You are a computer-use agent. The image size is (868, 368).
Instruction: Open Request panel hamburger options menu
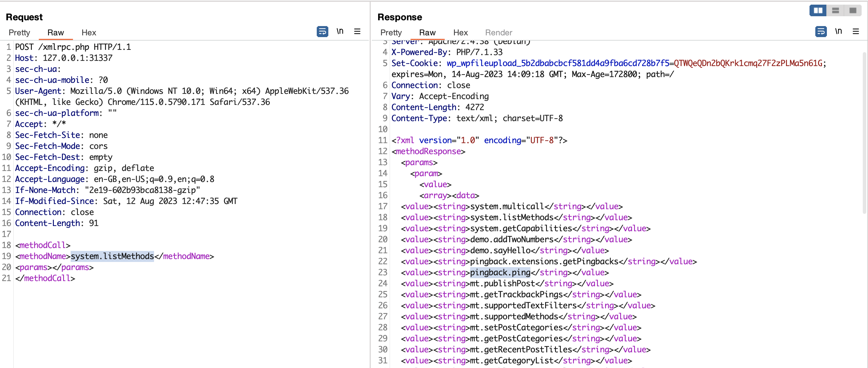(x=357, y=31)
